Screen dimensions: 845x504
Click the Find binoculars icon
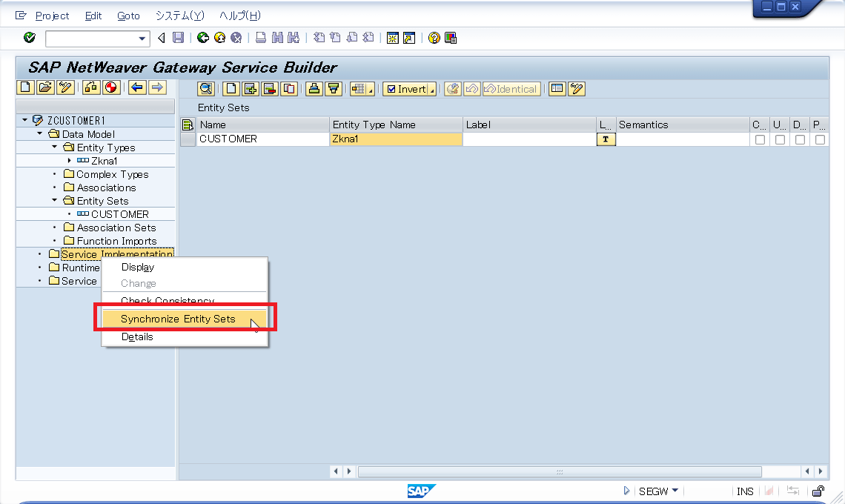(x=277, y=38)
